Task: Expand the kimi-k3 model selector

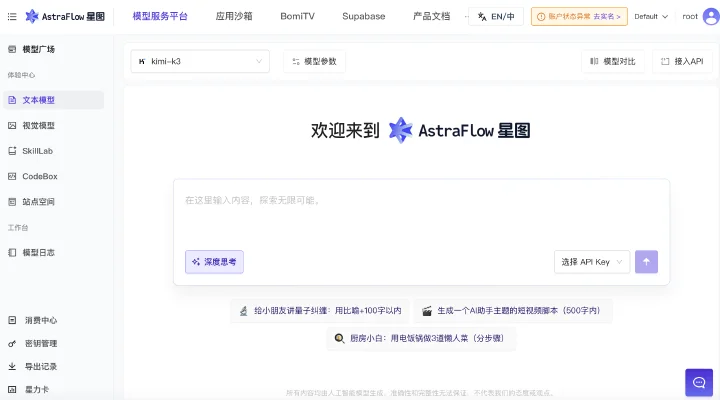Action: [200, 62]
